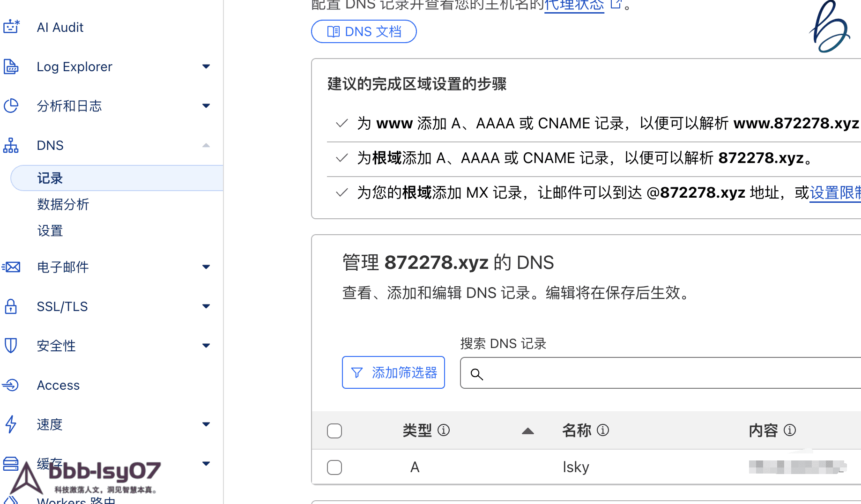Collapse the DNS sidebar section
Image resolution: width=861 pixels, height=504 pixels.
tap(206, 145)
